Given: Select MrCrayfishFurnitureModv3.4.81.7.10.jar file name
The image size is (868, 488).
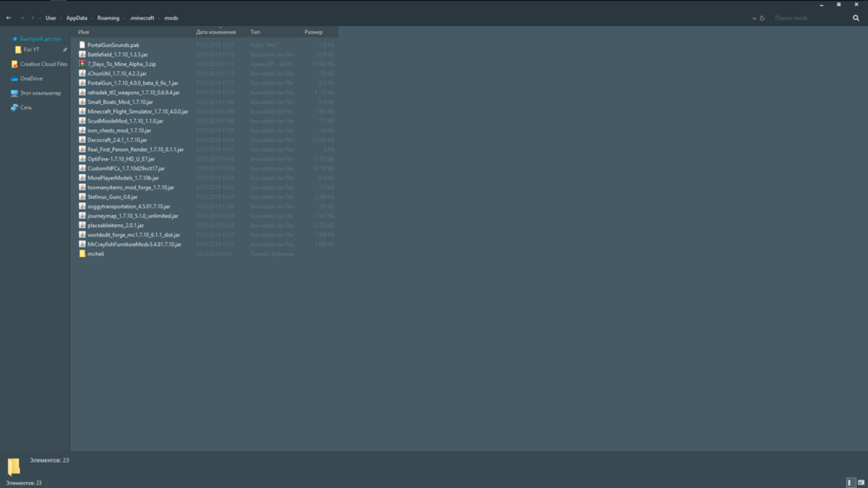Looking at the screenshot, I should click(135, 244).
